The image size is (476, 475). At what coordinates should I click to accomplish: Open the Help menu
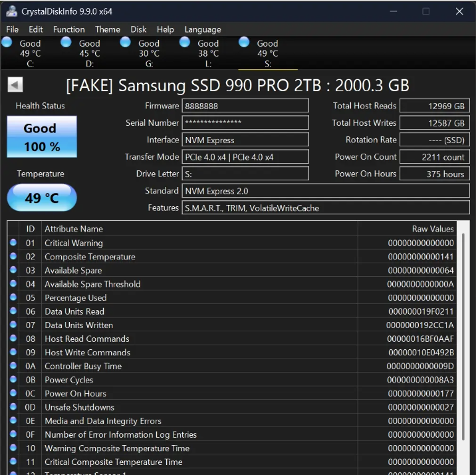[165, 29]
